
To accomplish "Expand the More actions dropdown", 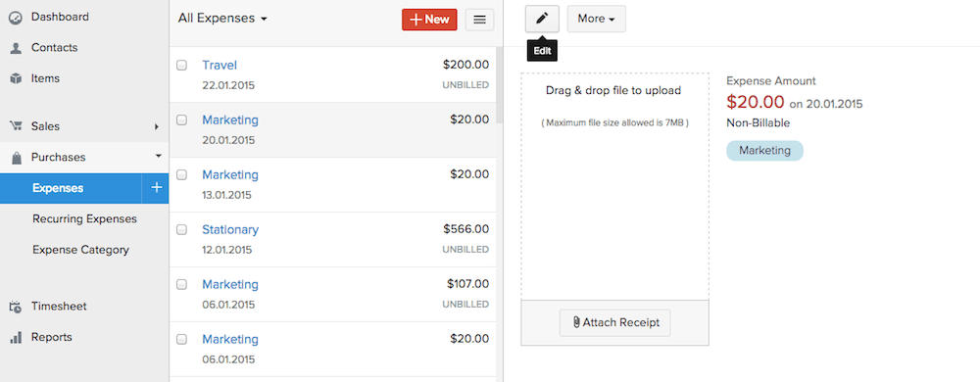I will 596,19.
